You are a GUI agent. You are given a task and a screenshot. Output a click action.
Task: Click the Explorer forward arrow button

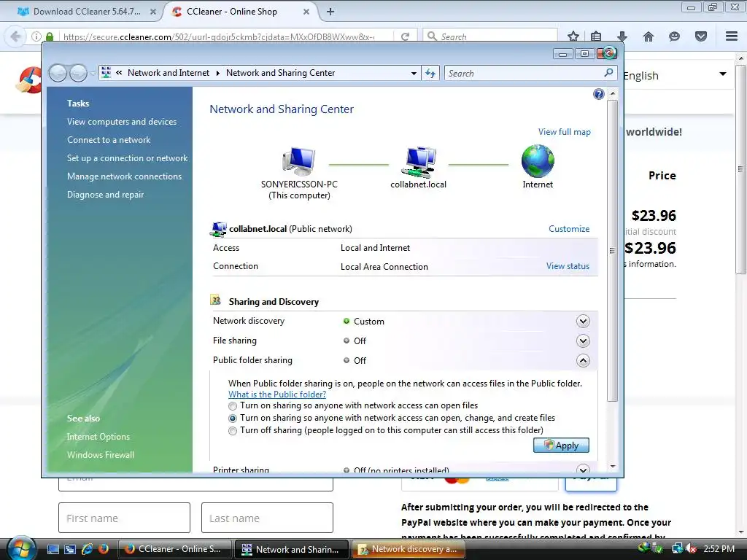(78, 73)
